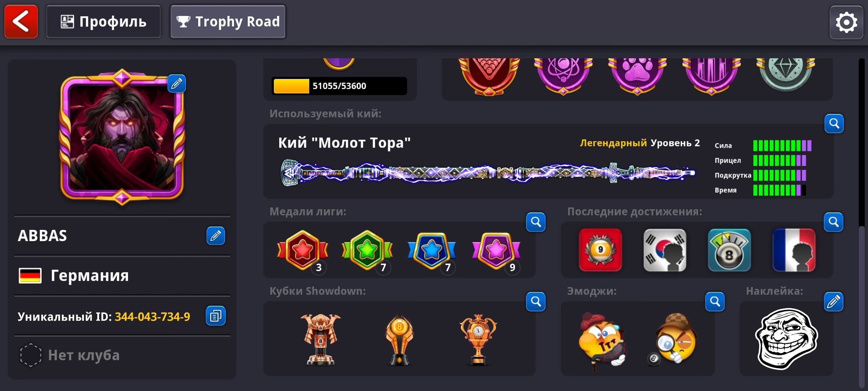This screenshot has height=391, width=868.
Task: Open magnifier for Showdown cups
Action: 536,302
